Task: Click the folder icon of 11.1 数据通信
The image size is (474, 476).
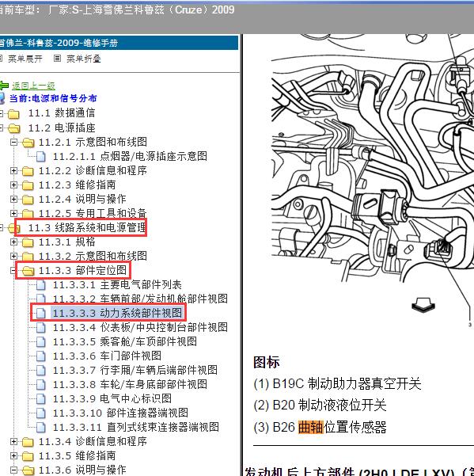Action: click(13, 114)
